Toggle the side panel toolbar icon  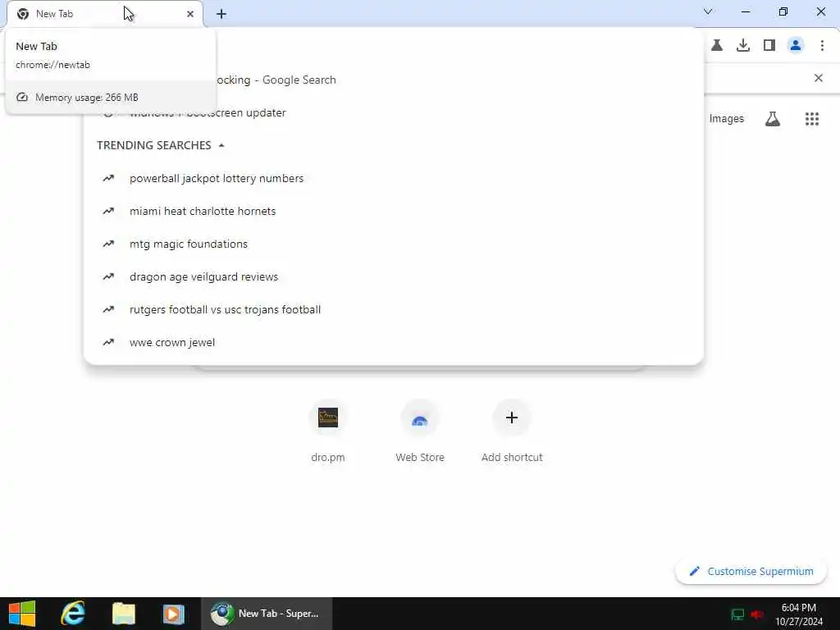coord(769,46)
